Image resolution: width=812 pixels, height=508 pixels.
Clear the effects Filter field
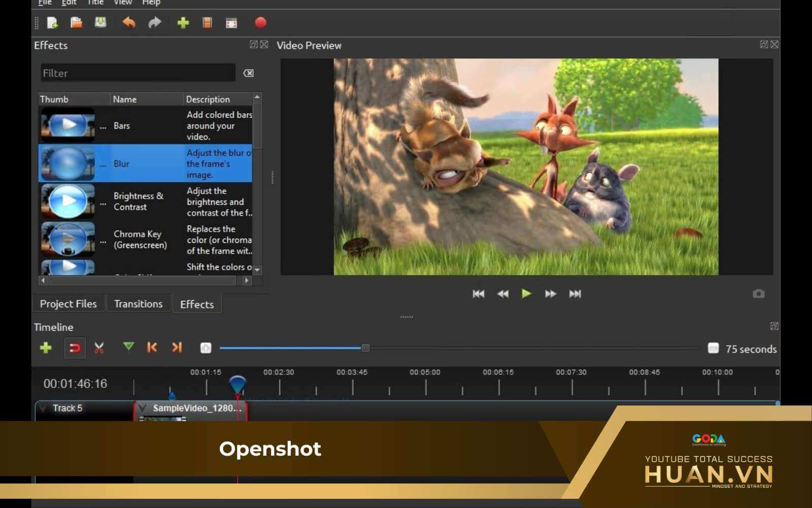[248, 73]
